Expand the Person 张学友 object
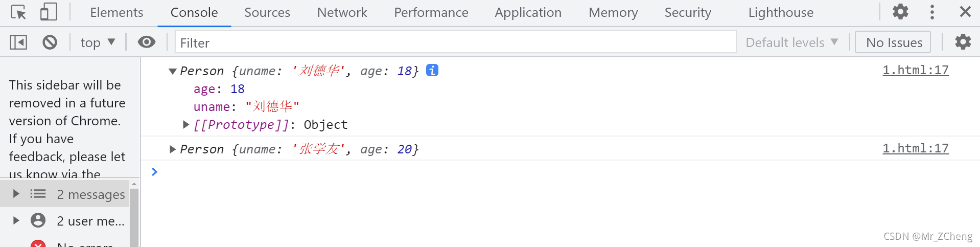 tap(173, 149)
